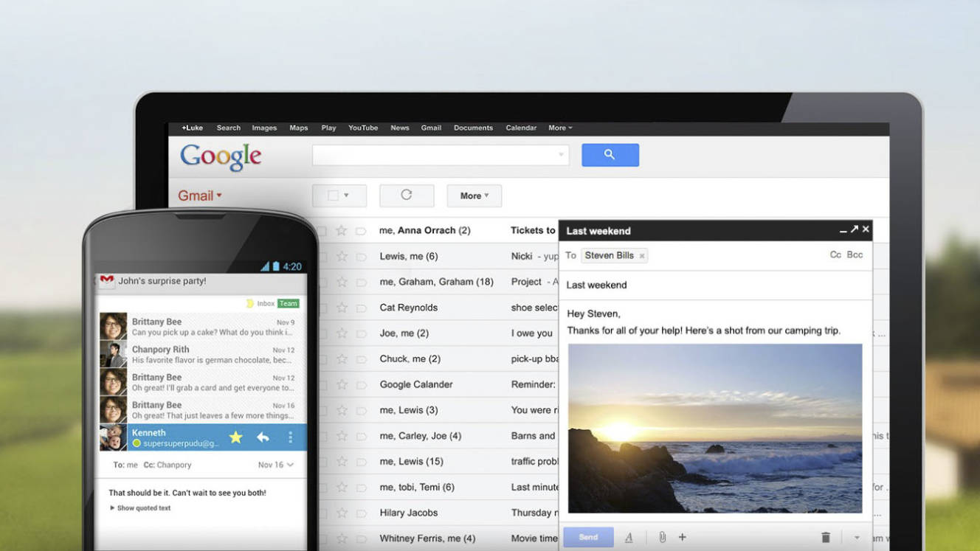
Task: Click the blue search magnifier button
Action: [610, 155]
